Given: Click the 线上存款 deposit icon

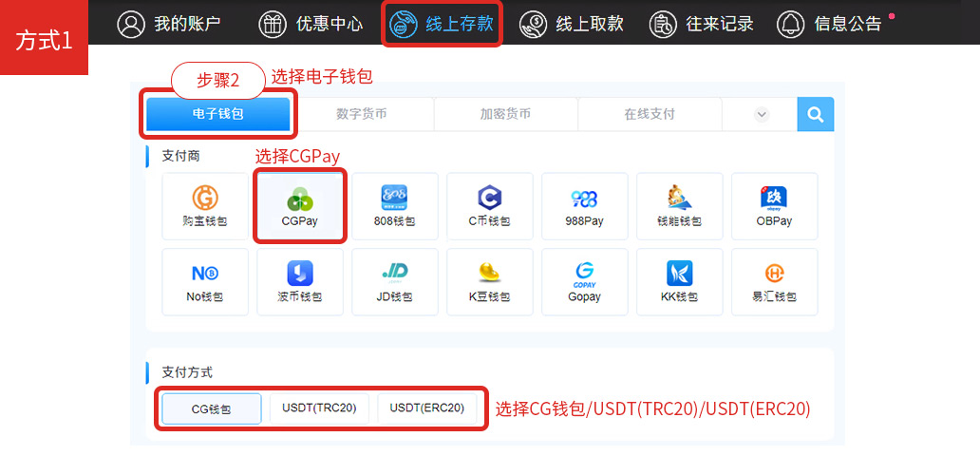Looking at the screenshot, I should point(404,25).
